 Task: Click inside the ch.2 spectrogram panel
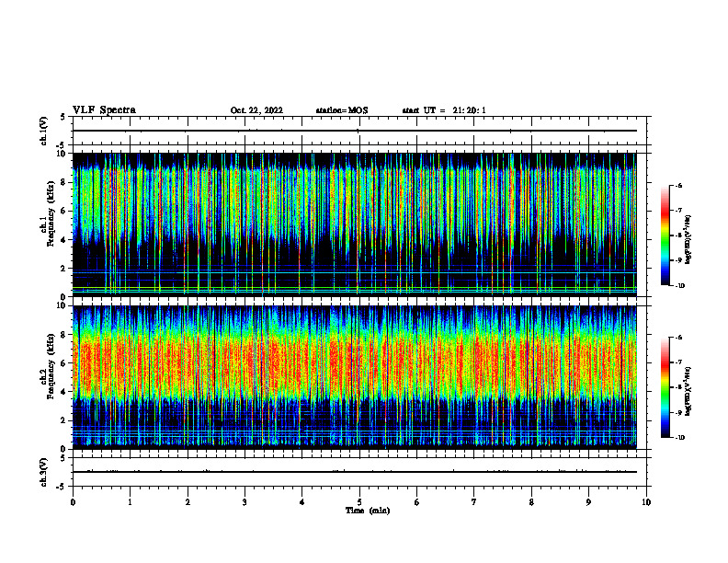click(x=354, y=377)
